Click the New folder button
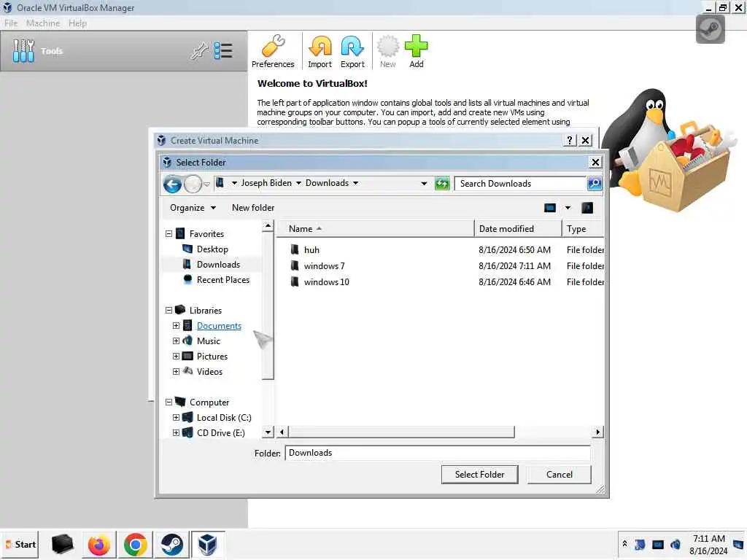The image size is (747, 560). (x=253, y=208)
